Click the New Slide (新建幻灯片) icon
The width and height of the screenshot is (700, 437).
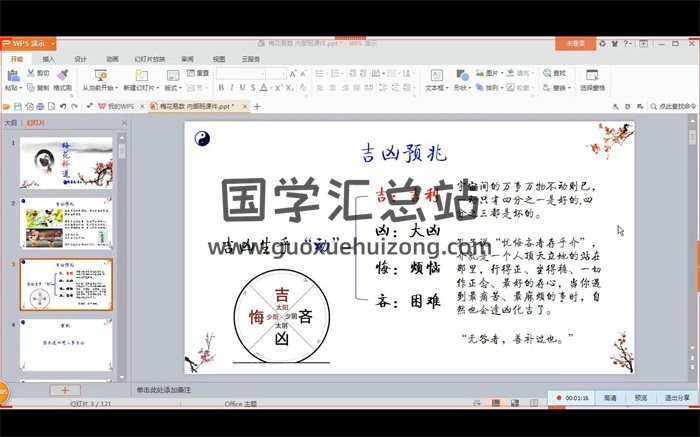coord(142,75)
